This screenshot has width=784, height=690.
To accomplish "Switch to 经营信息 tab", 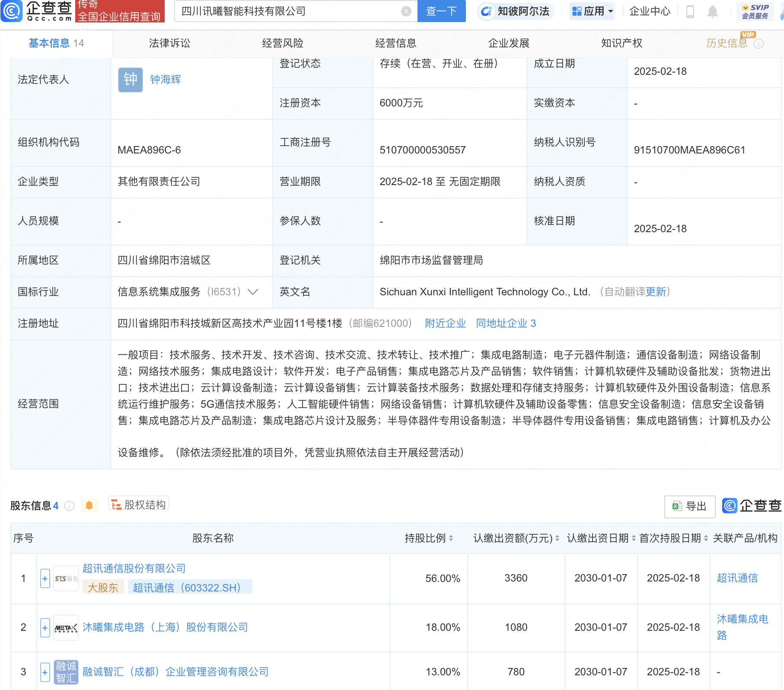I will click(396, 43).
